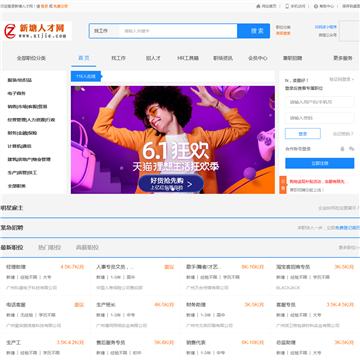
Task: Click the outlined 登录 button
Action: click(303, 134)
